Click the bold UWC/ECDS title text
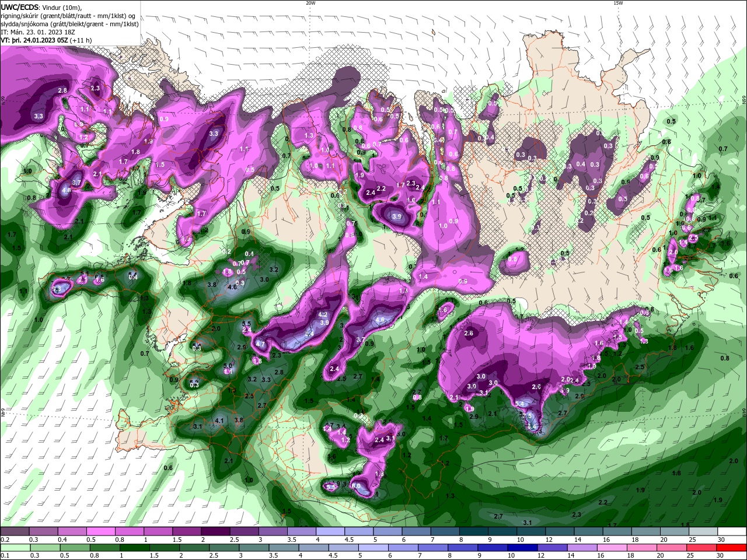747x560 pixels. [x=20, y=7]
